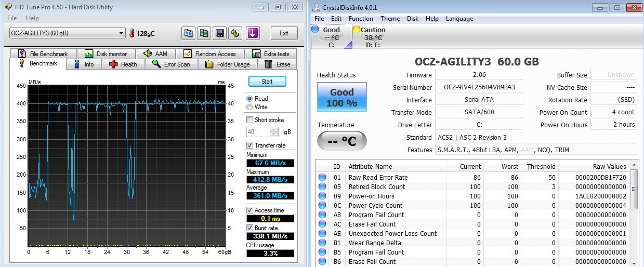644x267 pixels.
Task: Open the CrystalDiskInfo Theme menu
Action: [x=390, y=19]
